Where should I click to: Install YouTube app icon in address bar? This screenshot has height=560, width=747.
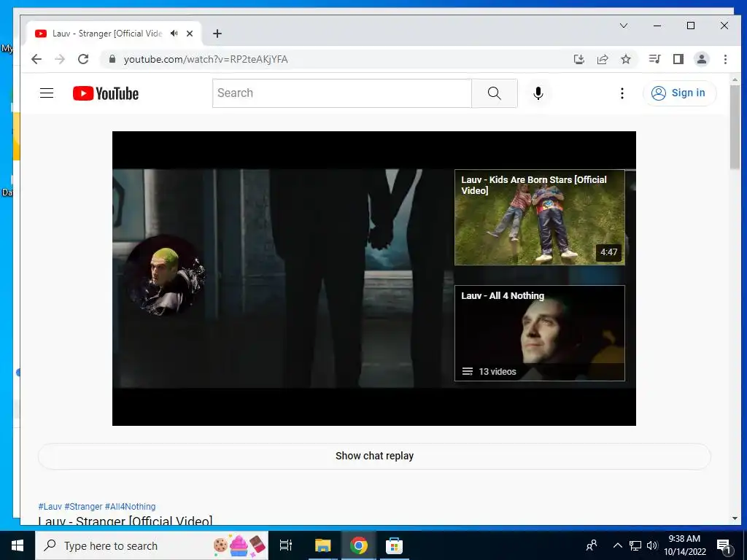click(578, 59)
